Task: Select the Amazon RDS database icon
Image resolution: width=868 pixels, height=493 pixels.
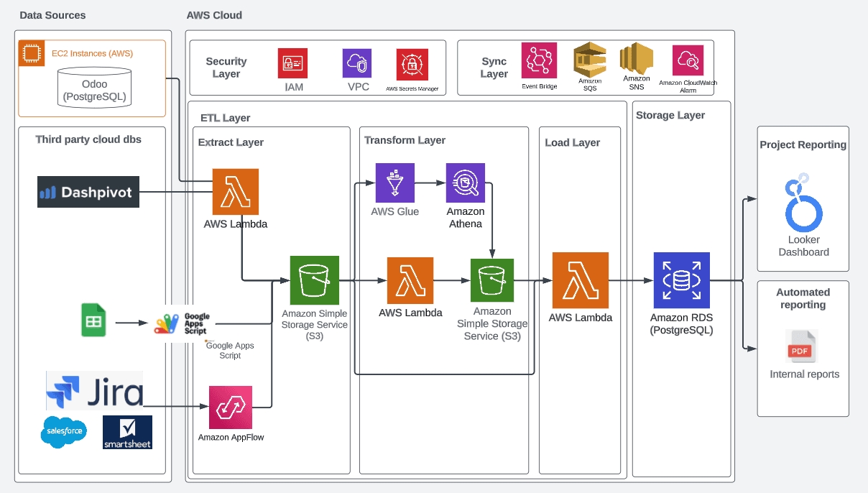Action: pyautogui.click(x=682, y=280)
